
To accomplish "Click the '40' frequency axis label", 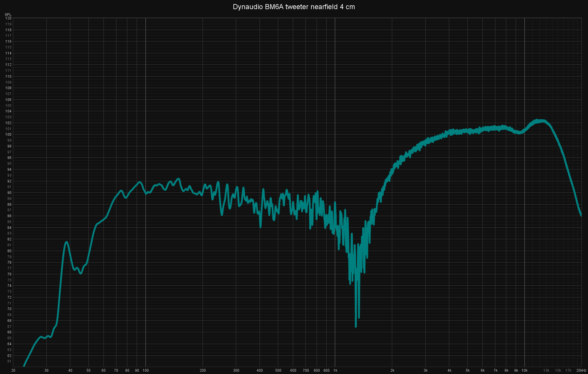I will 70,370.
